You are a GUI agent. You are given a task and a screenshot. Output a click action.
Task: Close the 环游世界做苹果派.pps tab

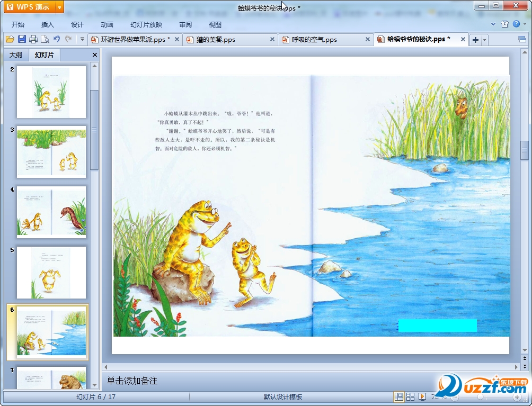click(177, 39)
